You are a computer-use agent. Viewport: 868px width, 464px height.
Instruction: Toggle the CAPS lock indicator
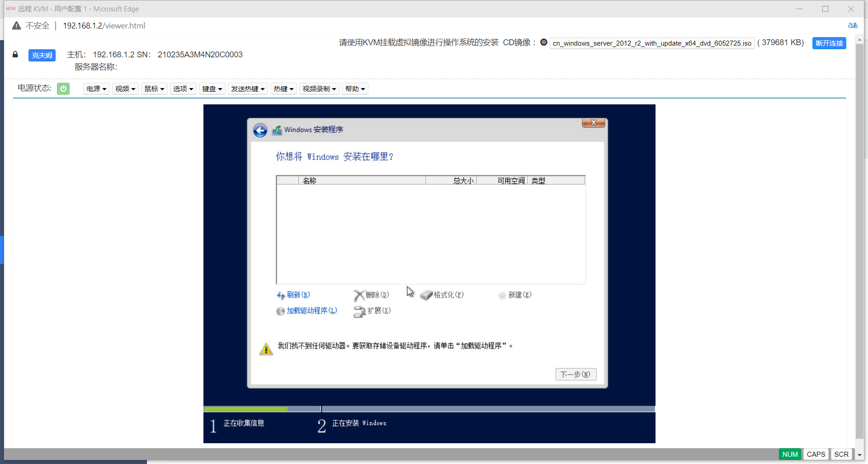click(816, 455)
